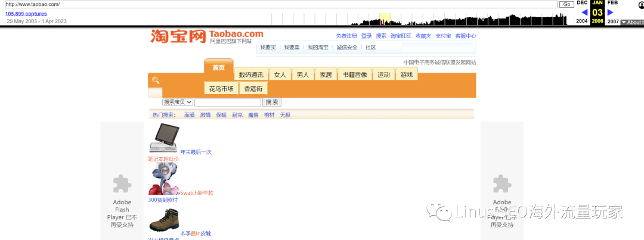The height and width of the screenshot is (240, 644).
Task: Click the 我的淘宝 menu item
Action: tap(318, 48)
